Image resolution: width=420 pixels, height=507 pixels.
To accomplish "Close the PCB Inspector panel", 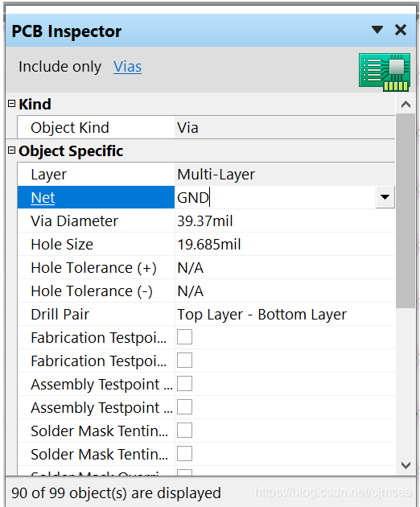I will click(401, 30).
